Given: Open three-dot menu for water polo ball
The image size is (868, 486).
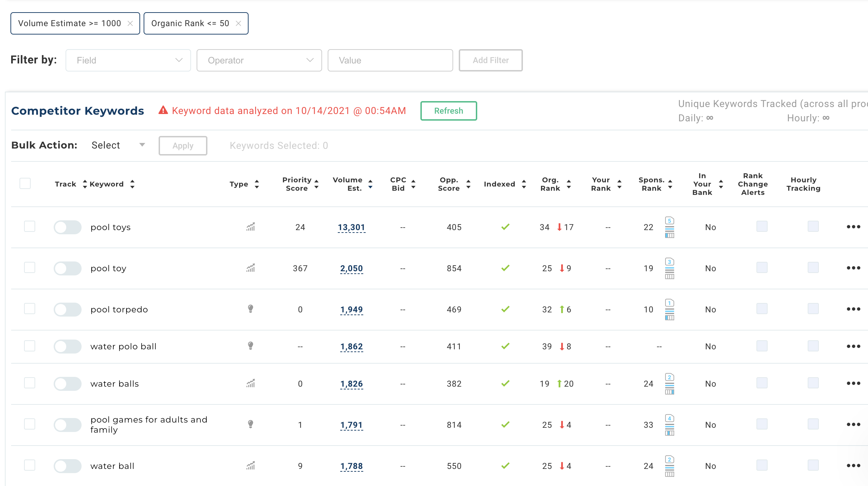Looking at the screenshot, I should (x=853, y=346).
